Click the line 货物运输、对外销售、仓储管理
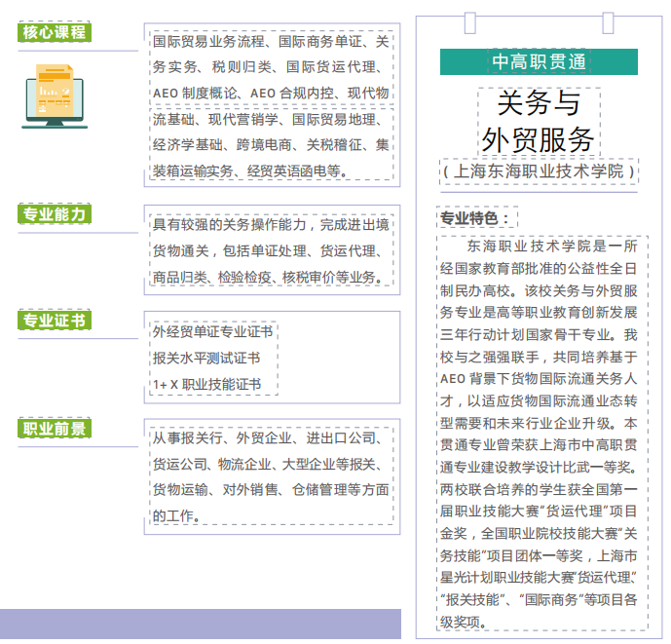 pos(271,489)
